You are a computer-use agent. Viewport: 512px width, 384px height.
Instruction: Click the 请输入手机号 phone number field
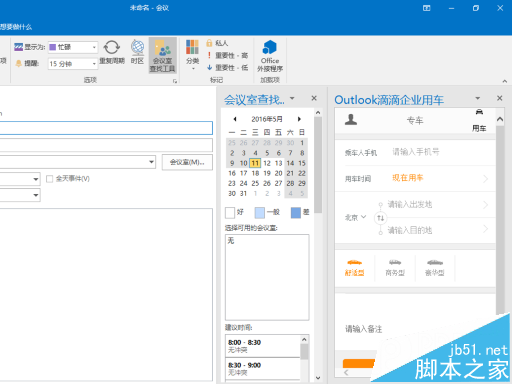pyautogui.click(x=416, y=152)
